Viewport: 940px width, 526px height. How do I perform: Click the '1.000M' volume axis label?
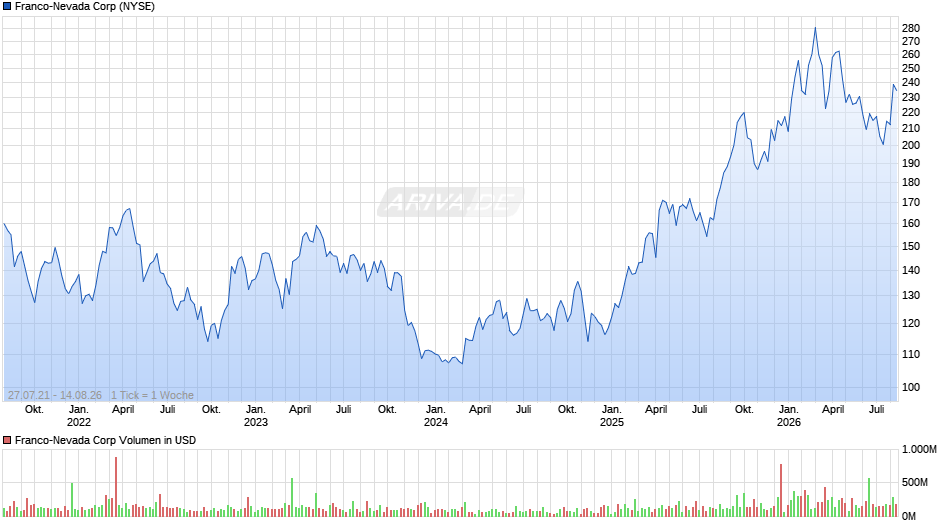click(919, 450)
